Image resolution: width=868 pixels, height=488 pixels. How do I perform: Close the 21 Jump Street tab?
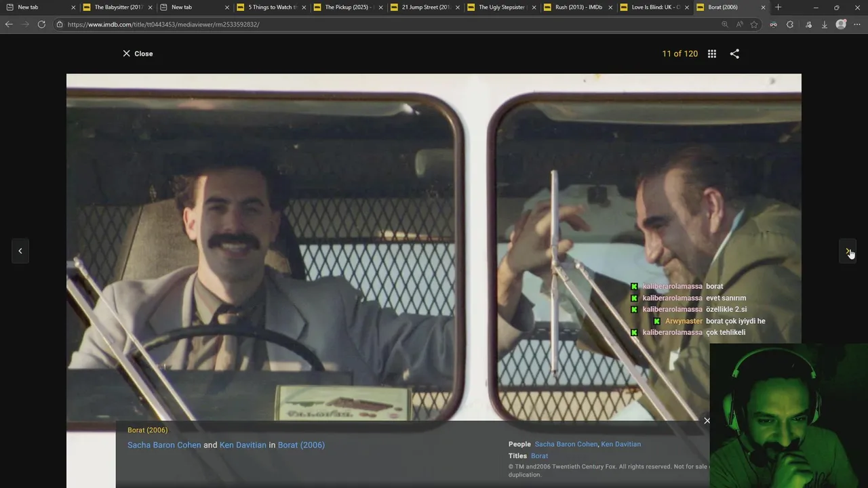click(x=457, y=7)
